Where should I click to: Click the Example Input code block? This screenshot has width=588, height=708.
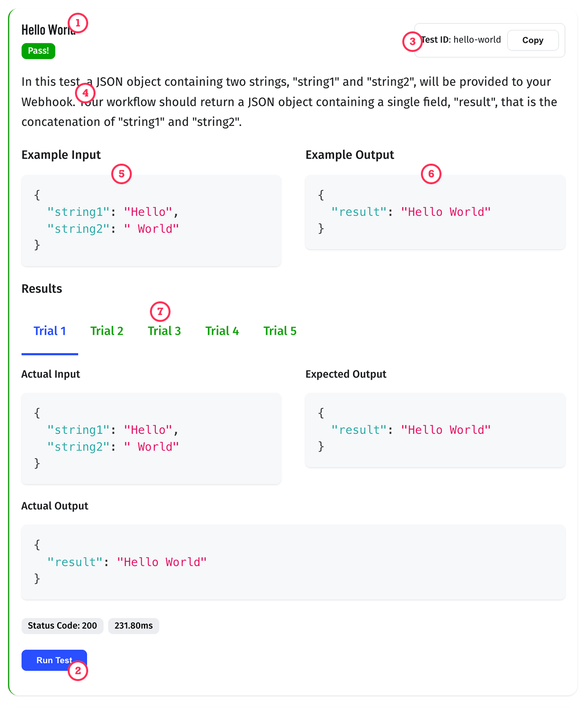(151, 220)
